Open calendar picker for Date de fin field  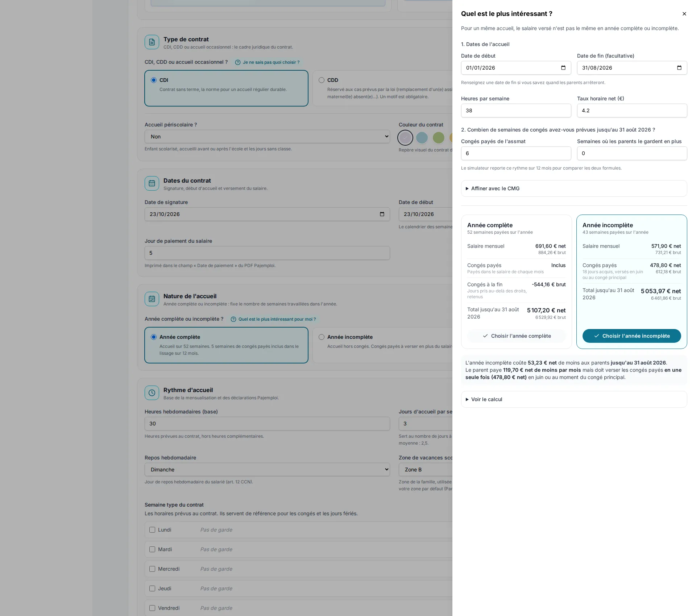tap(679, 68)
